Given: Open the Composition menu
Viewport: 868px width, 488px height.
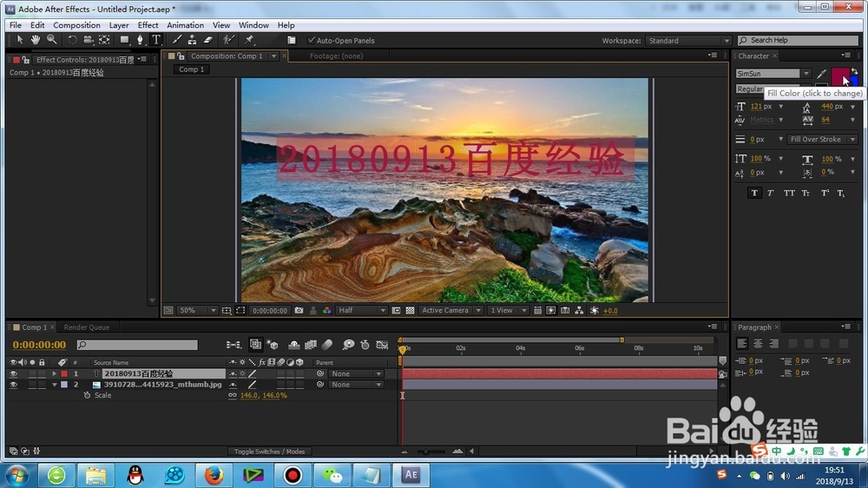Looking at the screenshot, I should click(76, 25).
